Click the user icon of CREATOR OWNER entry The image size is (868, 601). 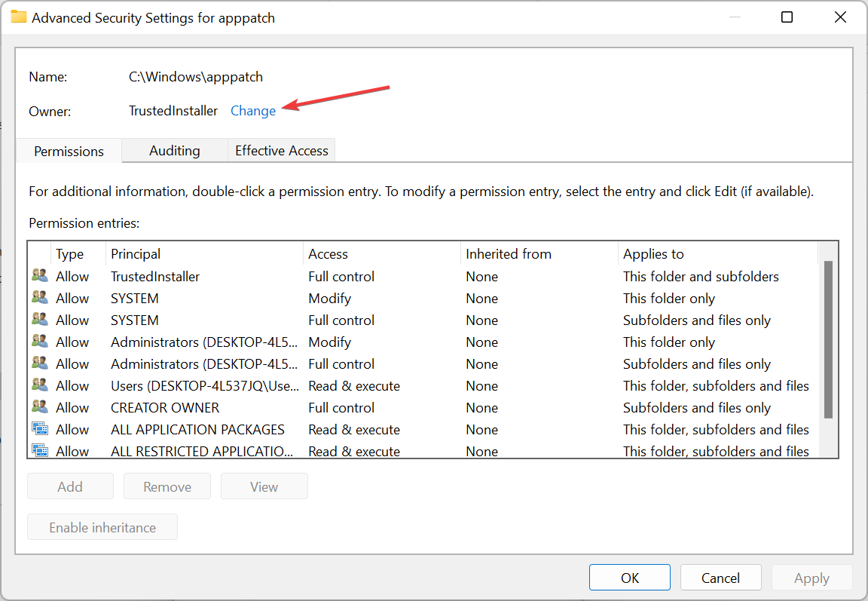coord(39,407)
